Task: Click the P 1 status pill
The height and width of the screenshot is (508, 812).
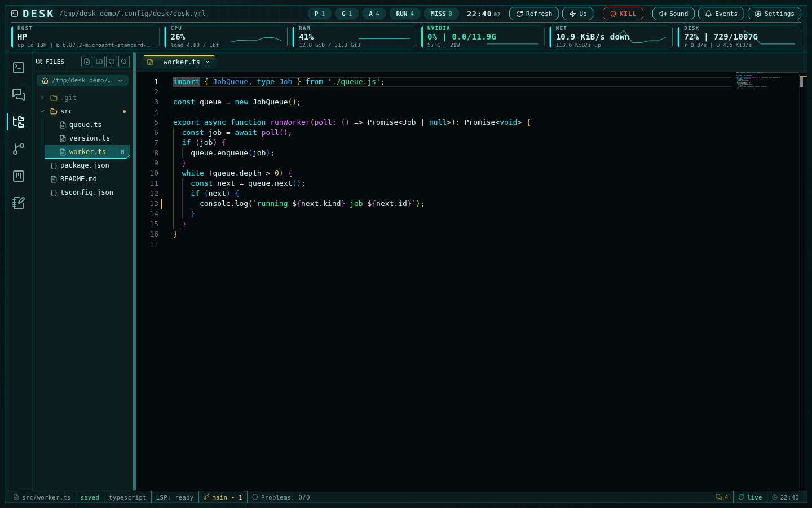Action: coord(320,14)
